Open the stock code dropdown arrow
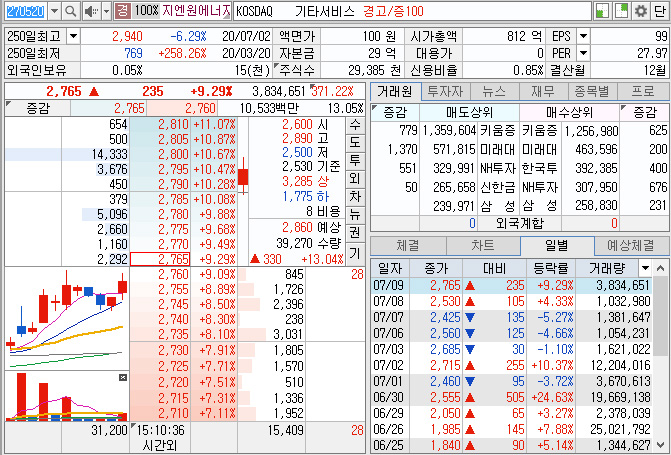This screenshot has width=671, height=455. [x=54, y=11]
